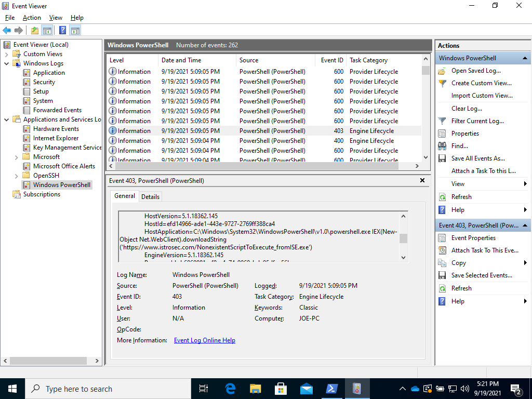
Task: Click the Back arrow toolbar icon
Action: pyautogui.click(x=7, y=31)
